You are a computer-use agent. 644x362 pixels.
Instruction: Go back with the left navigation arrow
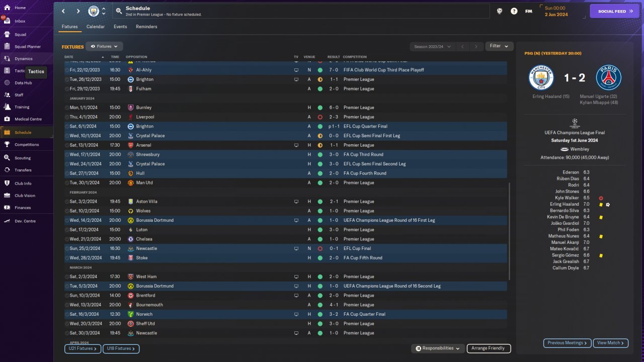click(x=63, y=11)
